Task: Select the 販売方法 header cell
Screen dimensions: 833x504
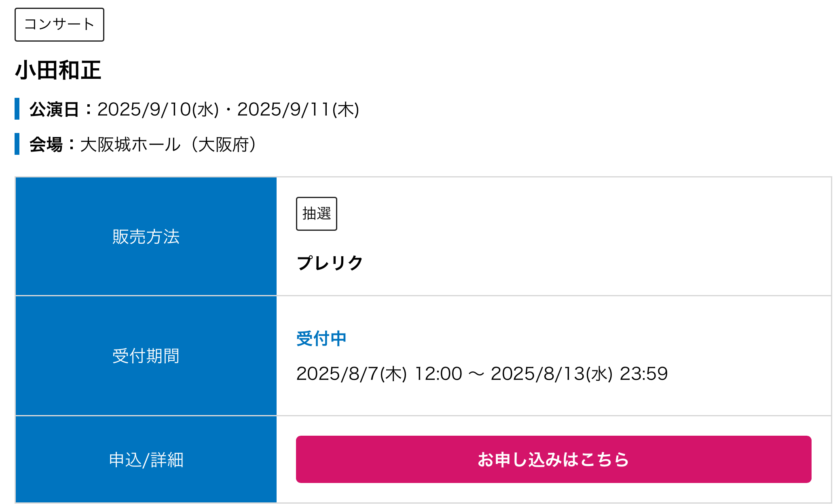Action: 146,236
